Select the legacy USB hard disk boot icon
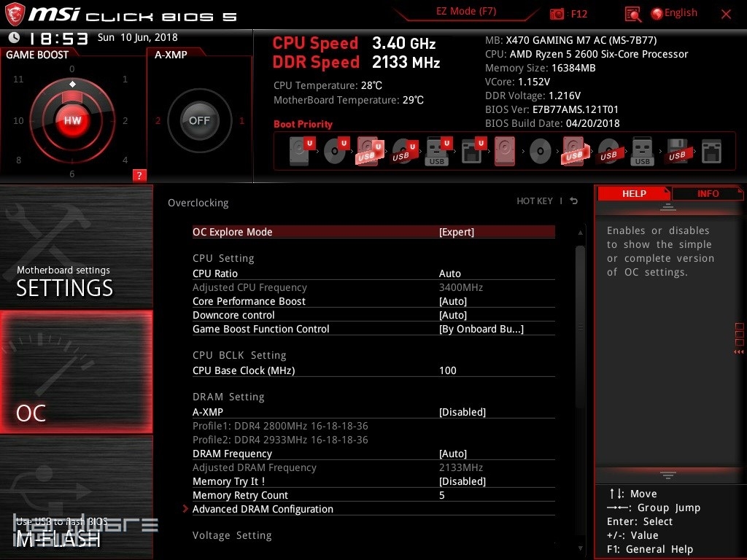The image size is (747, 560). point(575,151)
